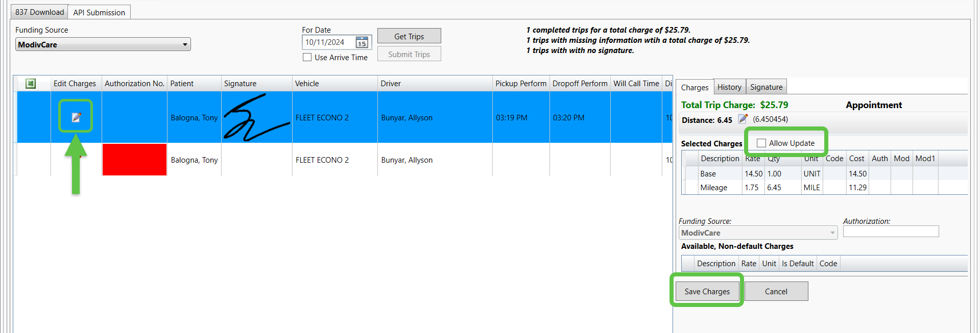Click the signature image in first row
Viewport: 980px width, 333px height.
(x=256, y=118)
